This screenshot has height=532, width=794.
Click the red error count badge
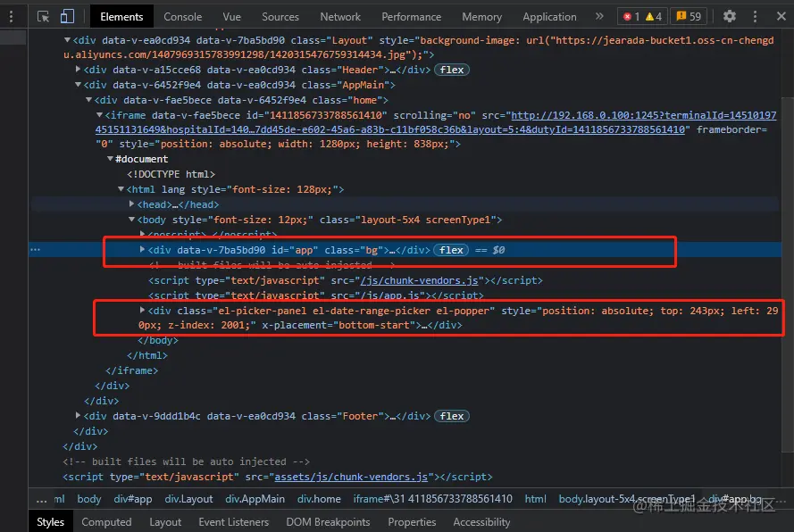[631, 17]
